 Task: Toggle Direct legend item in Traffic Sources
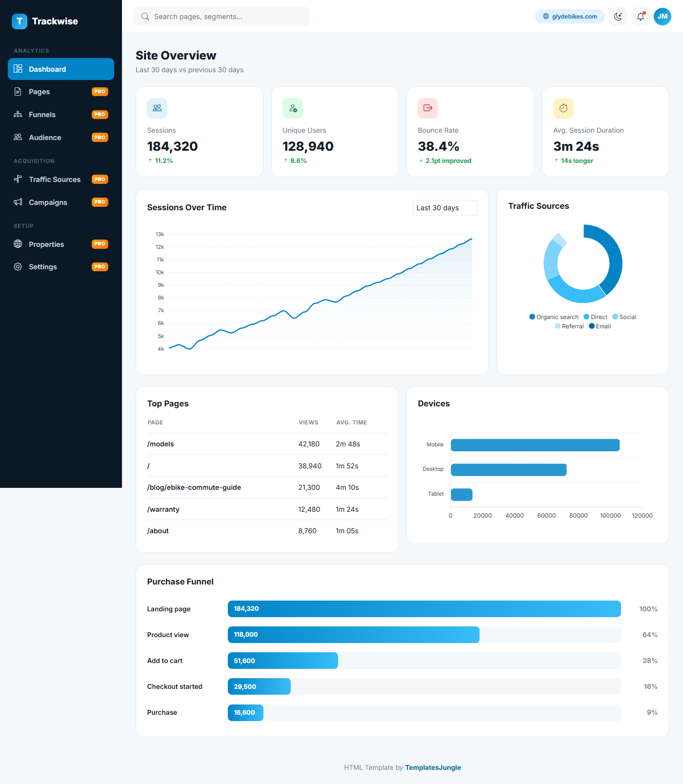(595, 317)
